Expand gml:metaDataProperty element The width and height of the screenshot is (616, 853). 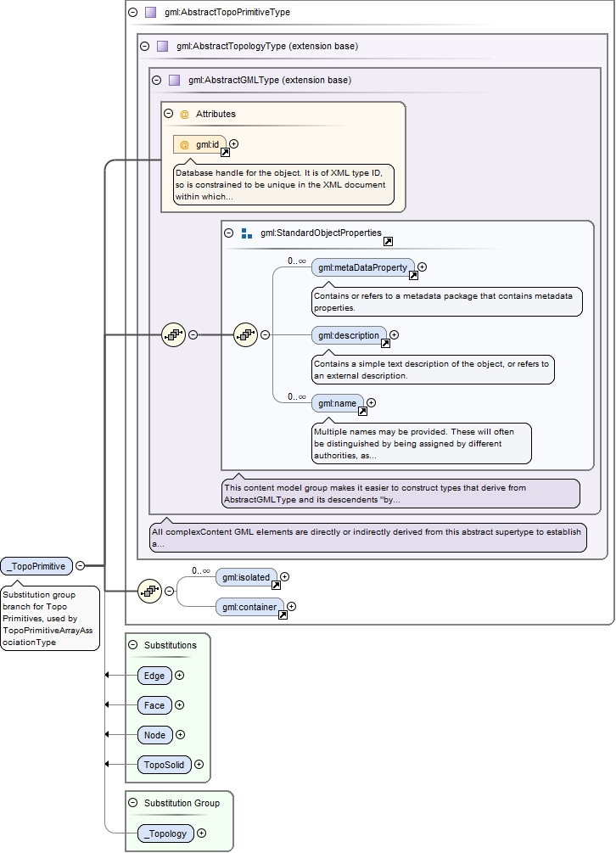click(422, 267)
